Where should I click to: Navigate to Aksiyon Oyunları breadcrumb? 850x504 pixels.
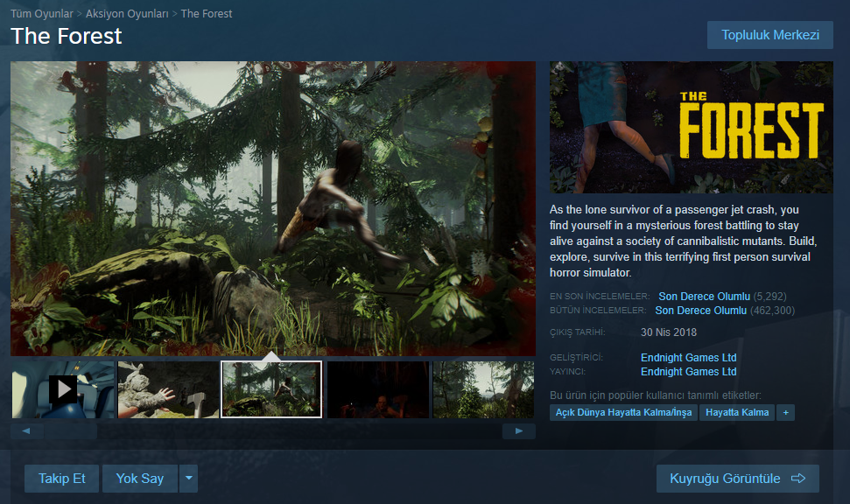point(128,14)
